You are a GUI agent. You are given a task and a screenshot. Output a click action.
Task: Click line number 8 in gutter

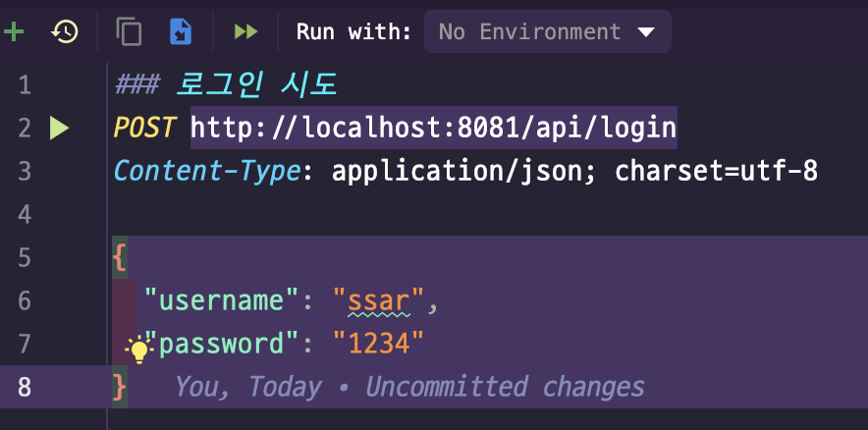point(25,387)
